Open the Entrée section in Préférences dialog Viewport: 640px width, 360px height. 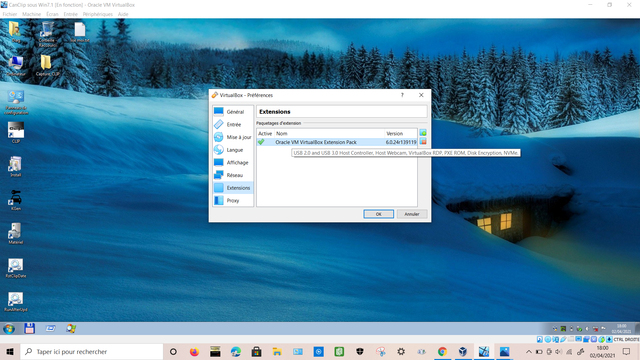tap(233, 124)
